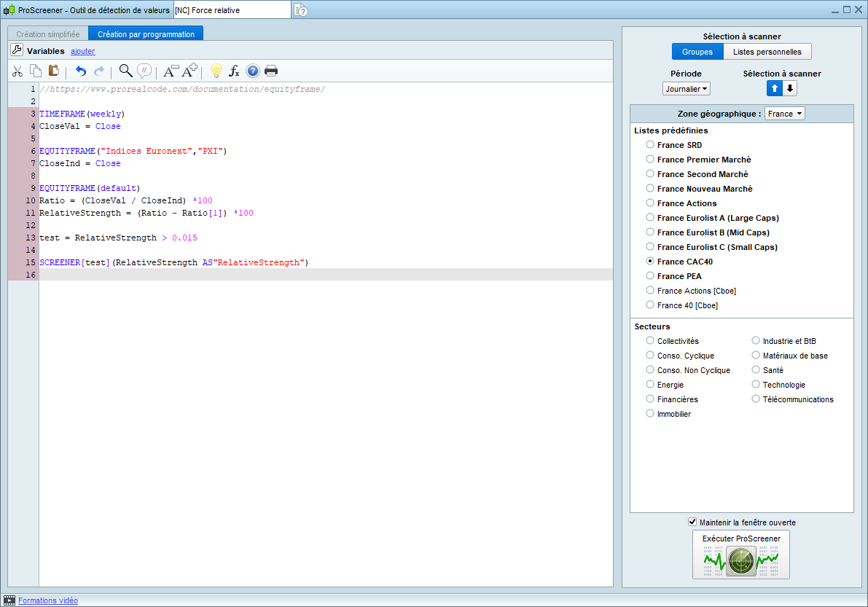Click the paste clipboard icon

coord(53,71)
